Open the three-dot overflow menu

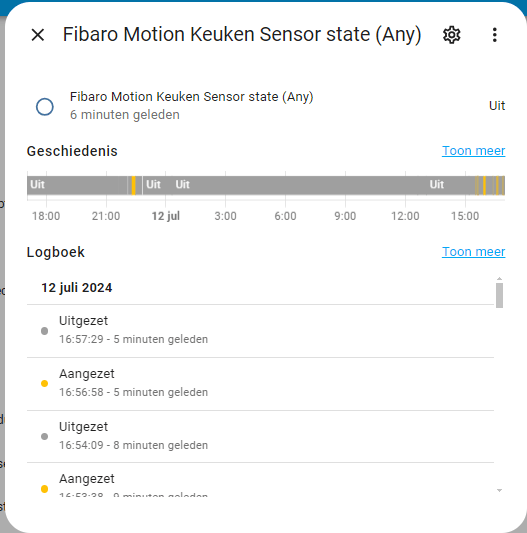coord(495,35)
